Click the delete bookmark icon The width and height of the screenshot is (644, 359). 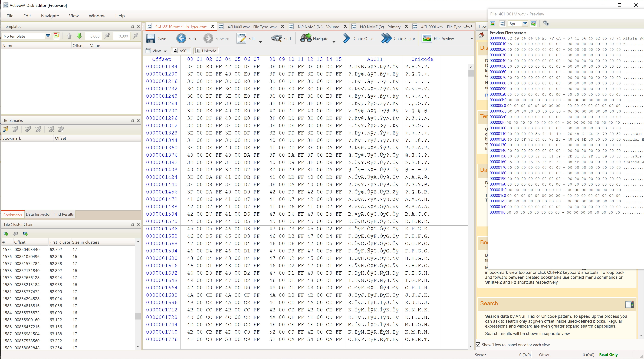pos(51,129)
